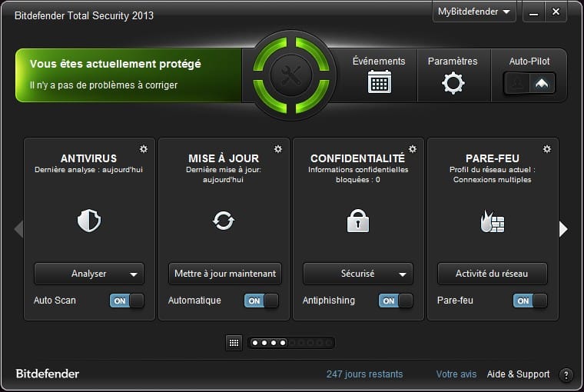
Task: Go to previous modules with left arrow
Action: [18, 229]
